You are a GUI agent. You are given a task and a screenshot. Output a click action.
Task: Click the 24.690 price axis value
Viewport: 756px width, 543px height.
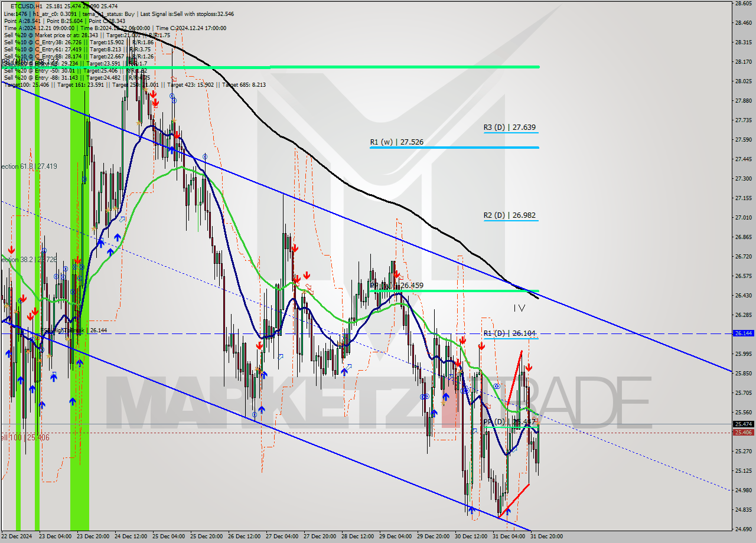point(743,529)
